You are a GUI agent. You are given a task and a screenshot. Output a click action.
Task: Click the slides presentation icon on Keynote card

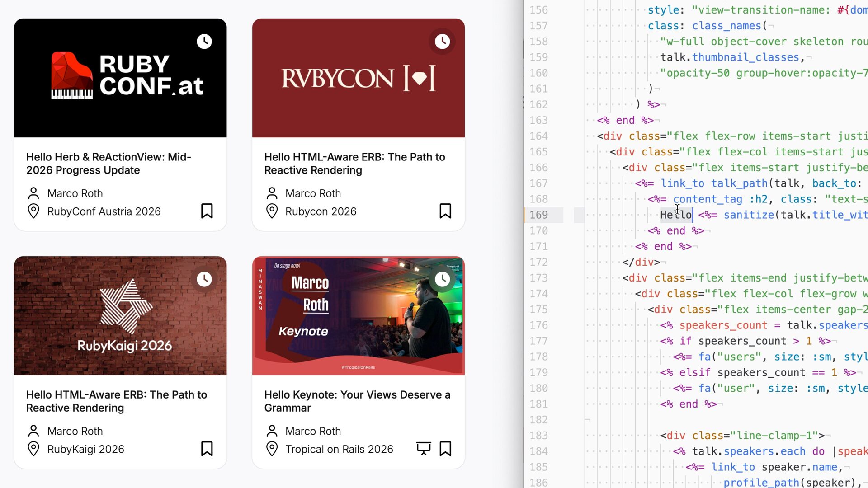pyautogui.click(x=423, y=449)
